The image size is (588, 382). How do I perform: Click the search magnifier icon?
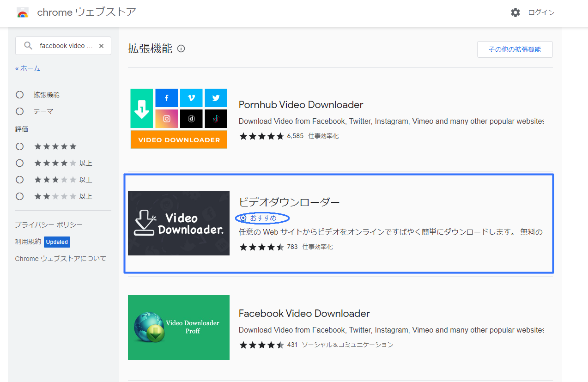point(29,46)
